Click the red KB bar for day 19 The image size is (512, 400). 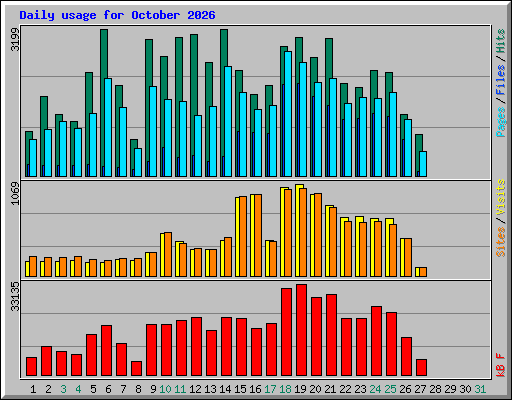301,330
